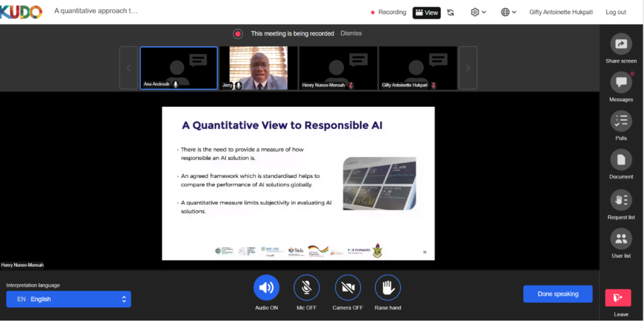The image size is (644, 322).
Task: Turn on the camera (Camera OFF)
Action: click(348, 288)
